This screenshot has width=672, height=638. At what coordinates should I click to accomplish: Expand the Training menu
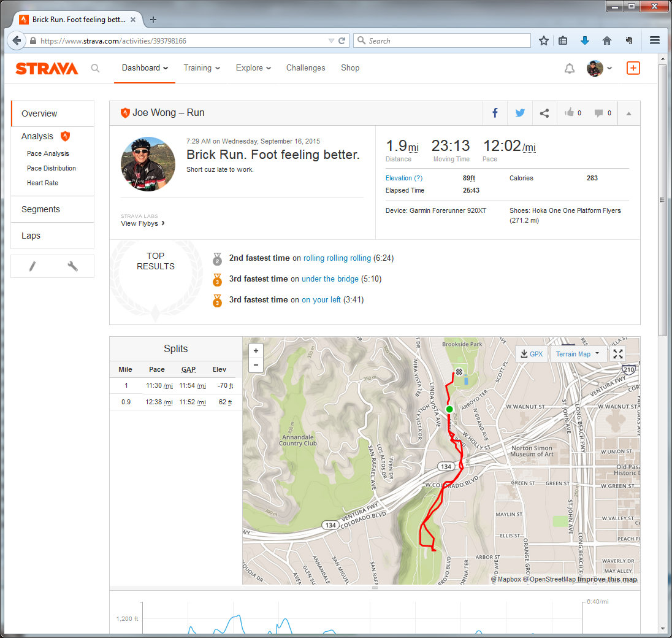[202, 68]
